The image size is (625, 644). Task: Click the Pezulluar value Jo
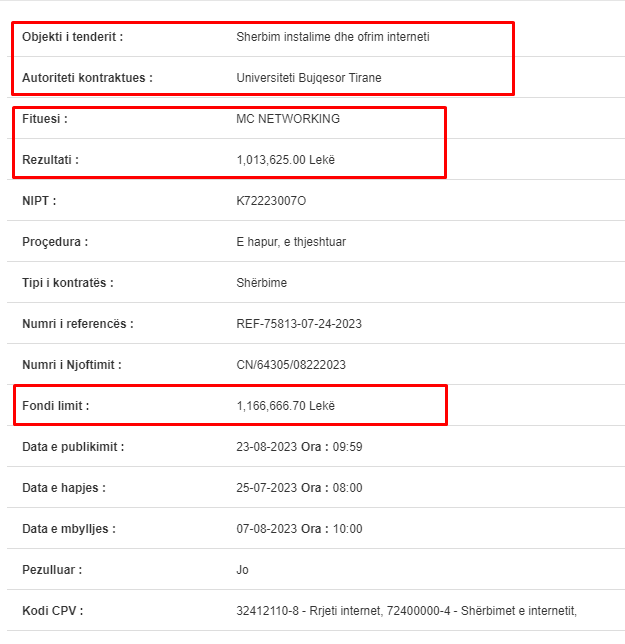click(242, 570)
